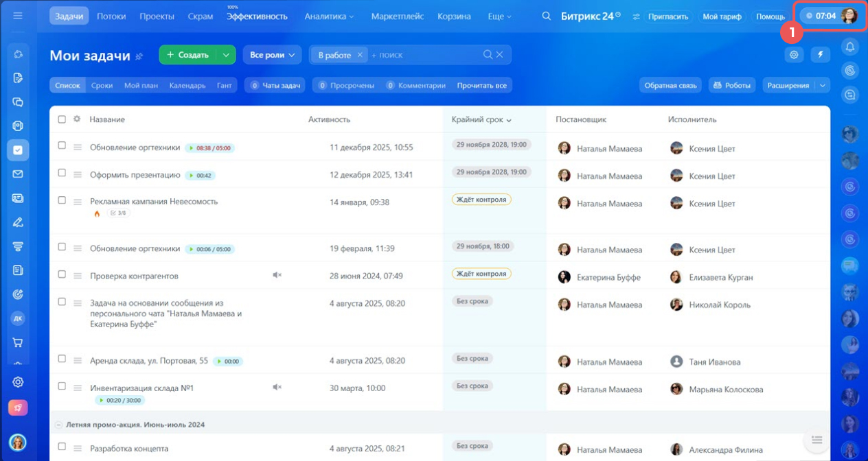Open the hamburger menu in top-left corner
The width and height of the screenshot is (868, 461).
pyautogui.click(x=18, y=16)
